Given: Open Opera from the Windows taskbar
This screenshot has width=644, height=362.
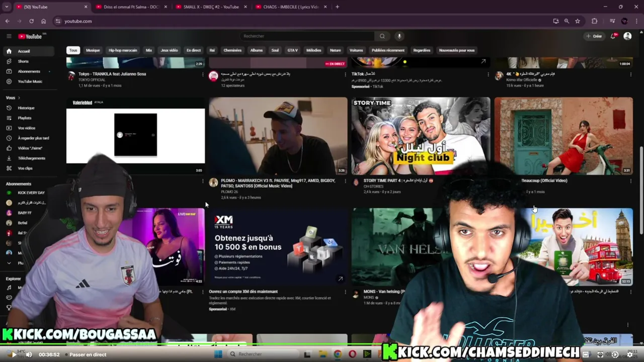Looking at the screenshot, I should 352,354.
